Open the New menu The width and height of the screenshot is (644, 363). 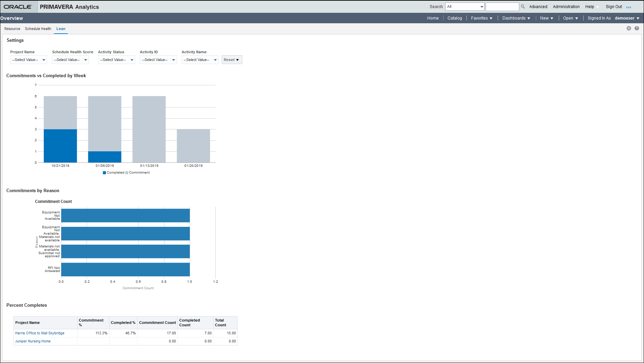[546, 18]
